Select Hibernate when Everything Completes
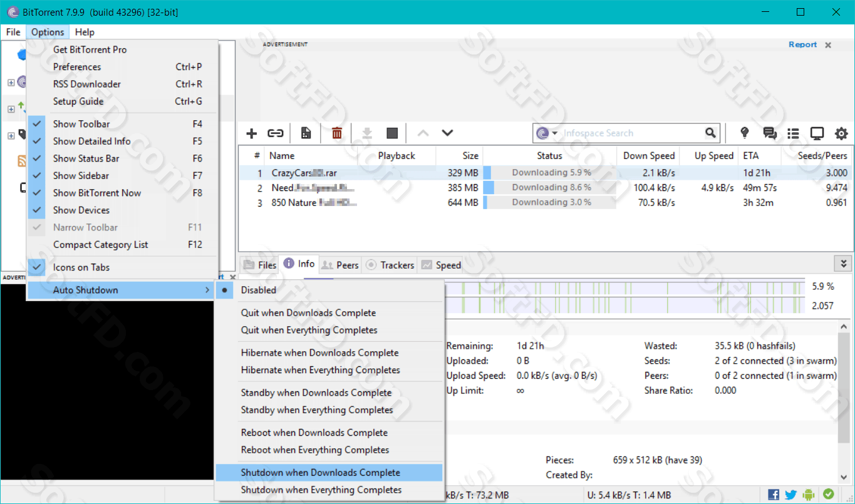This screenshot has height=504, width=855. pyautogui.click(x=329, y=370)
